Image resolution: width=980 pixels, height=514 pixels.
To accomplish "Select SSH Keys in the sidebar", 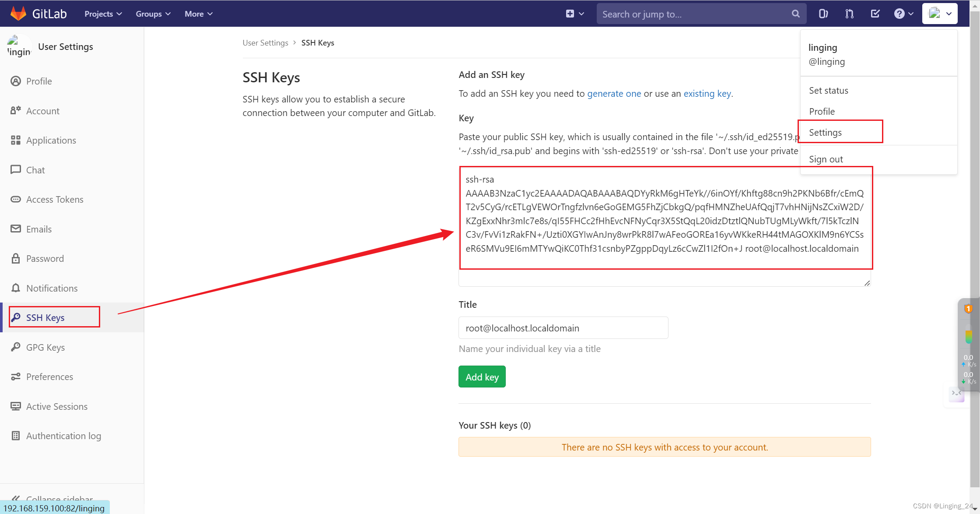I will point(45,317).
